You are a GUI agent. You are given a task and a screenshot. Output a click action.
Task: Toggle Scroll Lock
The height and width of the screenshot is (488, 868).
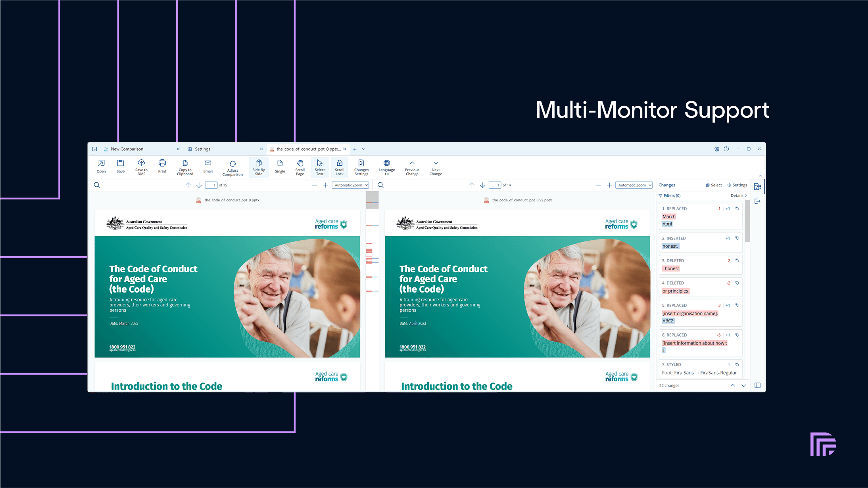[x=340, y=167]
